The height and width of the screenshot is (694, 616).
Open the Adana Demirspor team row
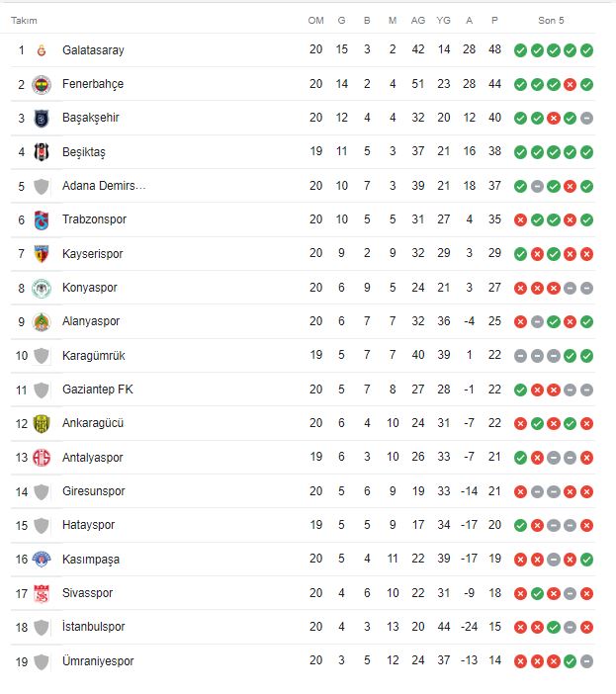pos(103,186)
